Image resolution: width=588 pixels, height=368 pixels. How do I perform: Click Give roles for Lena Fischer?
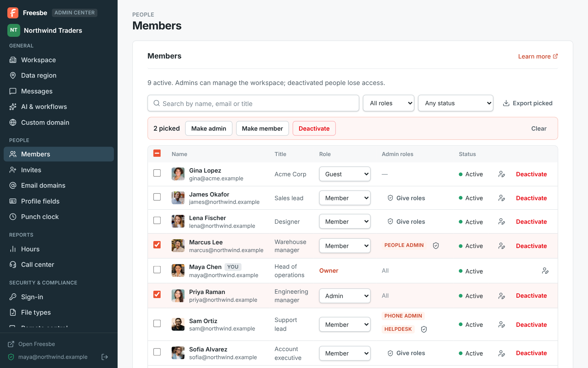coord(406,222)
